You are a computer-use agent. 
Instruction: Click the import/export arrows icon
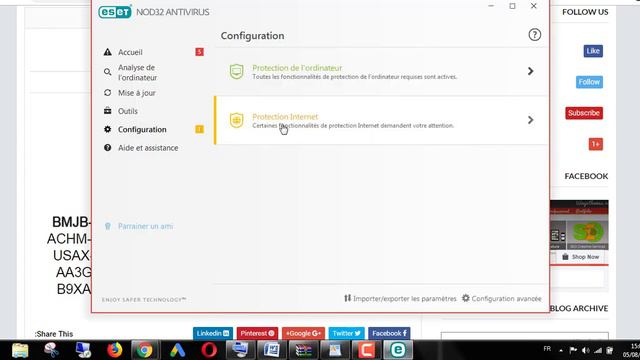pyautogui.click(x=347, y=298)
